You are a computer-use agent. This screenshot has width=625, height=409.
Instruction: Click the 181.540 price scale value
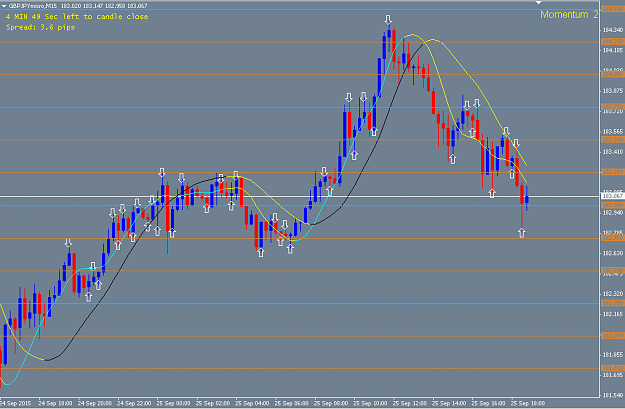point(613,395)
